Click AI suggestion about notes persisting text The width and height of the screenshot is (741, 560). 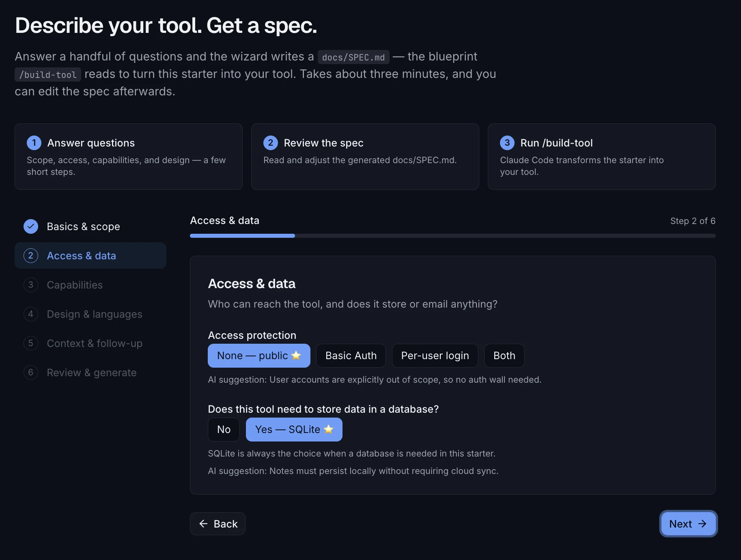pyautogui.click(x=353, y=471)
